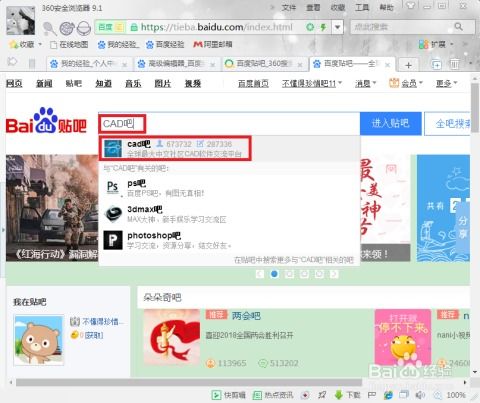Open the shirt-shaped skin icon

tap(410, 5)
